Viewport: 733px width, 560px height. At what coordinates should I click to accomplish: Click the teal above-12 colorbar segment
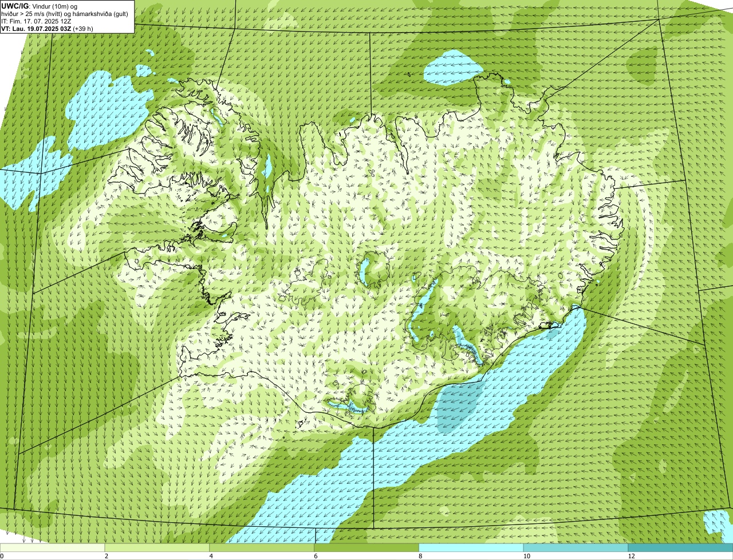coord(681,547)
